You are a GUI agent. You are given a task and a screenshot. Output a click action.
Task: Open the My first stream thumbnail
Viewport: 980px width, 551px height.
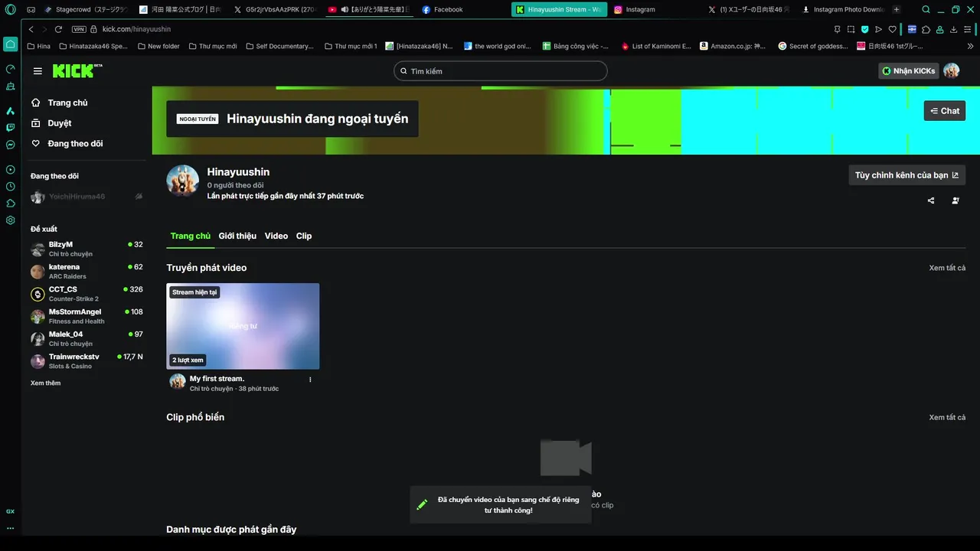(243, 327)
